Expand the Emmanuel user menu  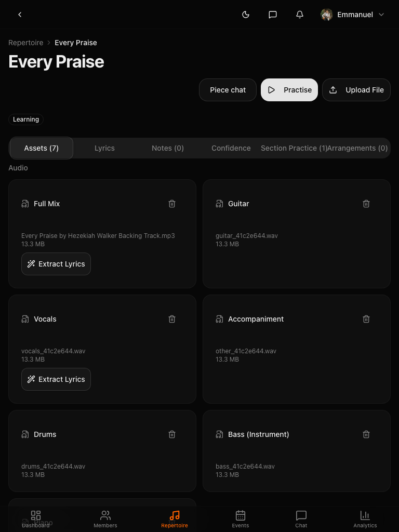[353, 15]
